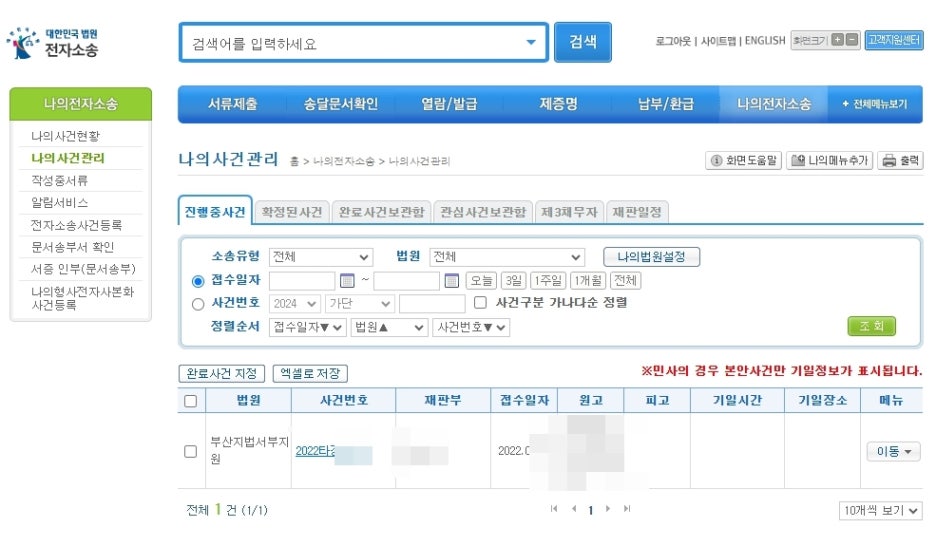The width and height of the screenshot is (936, 546).
Task: Open the 법원 sort order dropdown
Action: pos(389,327)
